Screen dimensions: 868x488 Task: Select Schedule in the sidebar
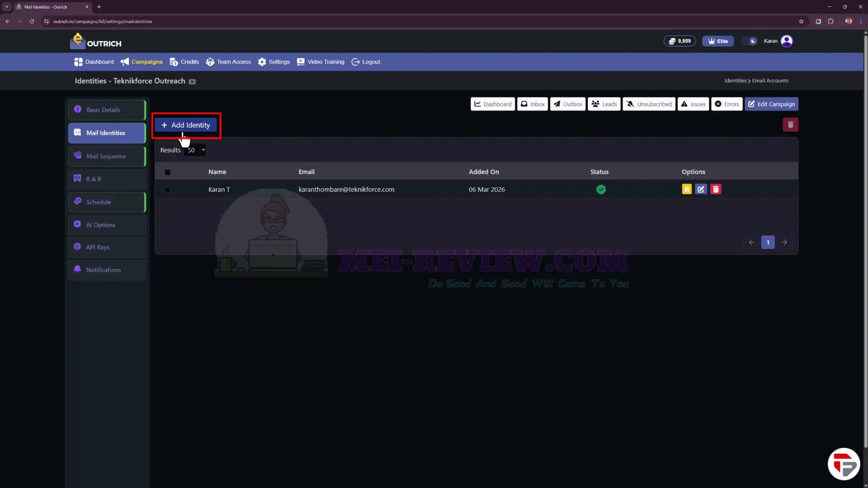pos(107,202)
